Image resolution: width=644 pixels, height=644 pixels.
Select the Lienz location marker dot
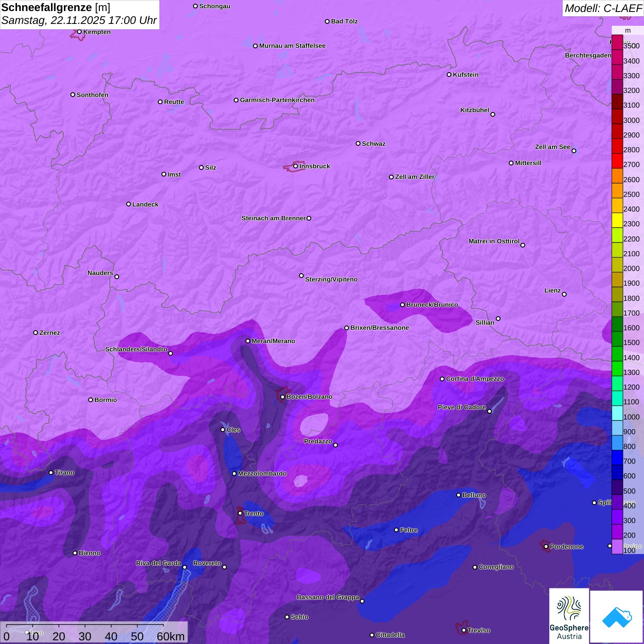click(564, 294)
